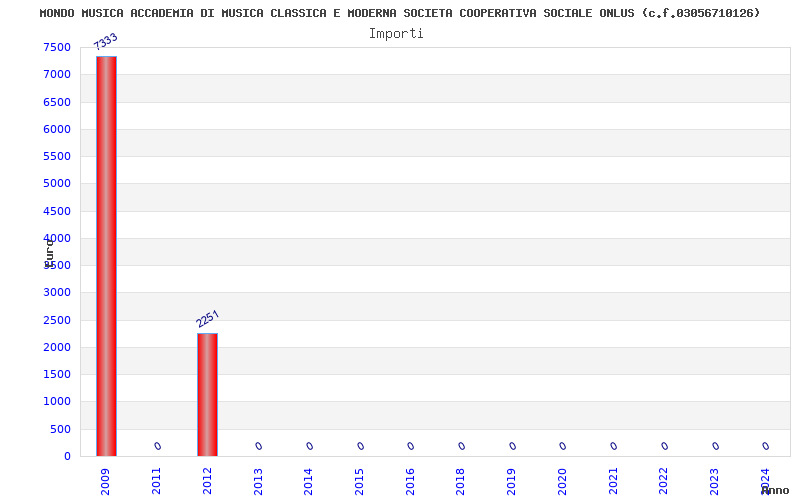
Task: Click the 3000 y-axis tick label
Action: [57, 292]
